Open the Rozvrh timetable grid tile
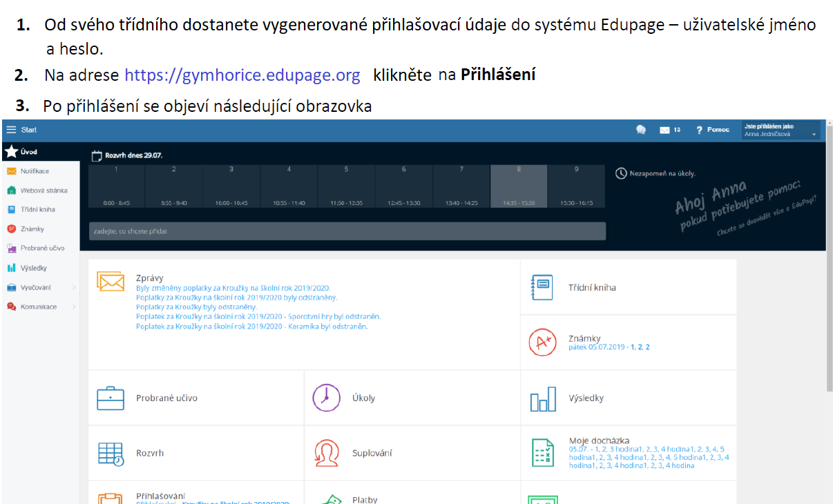833x504 pixels. coord(196,453)
